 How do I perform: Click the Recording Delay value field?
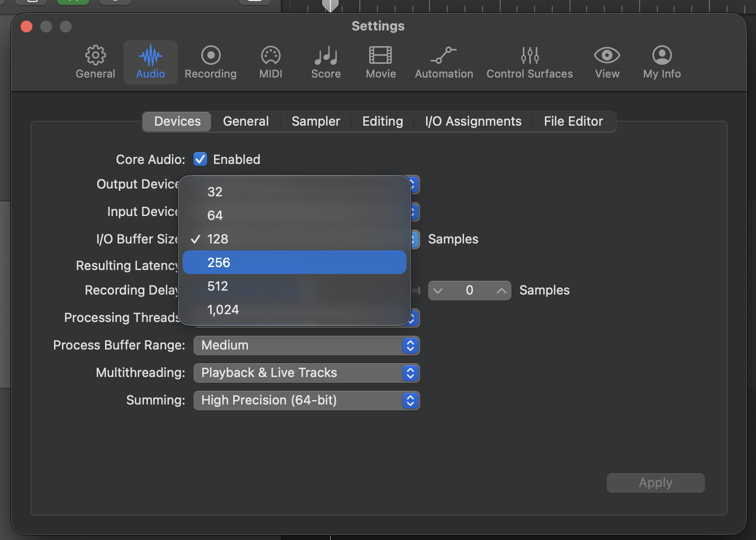point(469,291)
